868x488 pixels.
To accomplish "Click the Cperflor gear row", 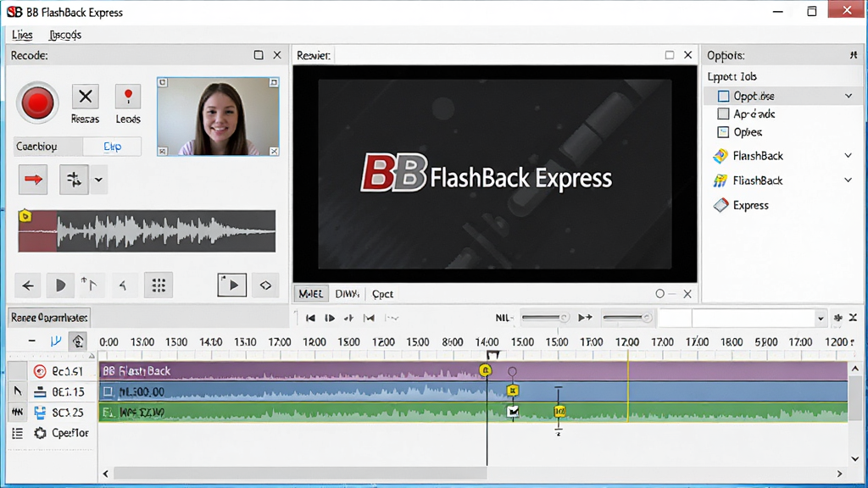I will point(61,433).
